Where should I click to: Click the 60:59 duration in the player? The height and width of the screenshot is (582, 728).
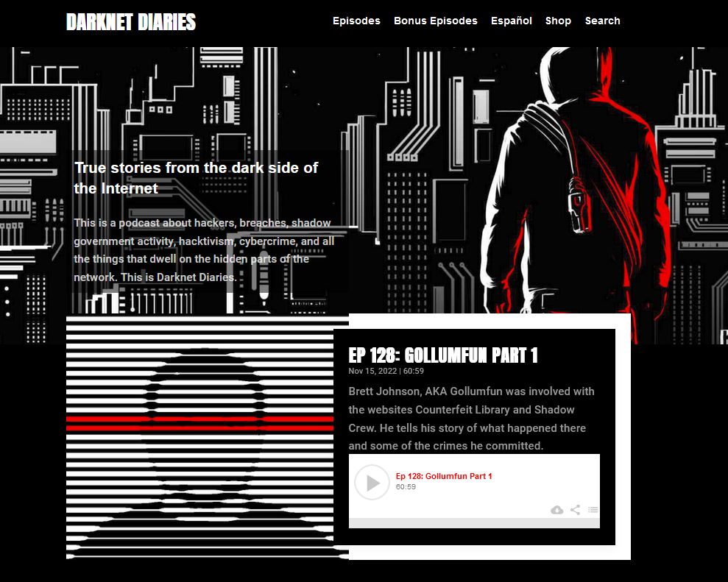coord(406,487)
